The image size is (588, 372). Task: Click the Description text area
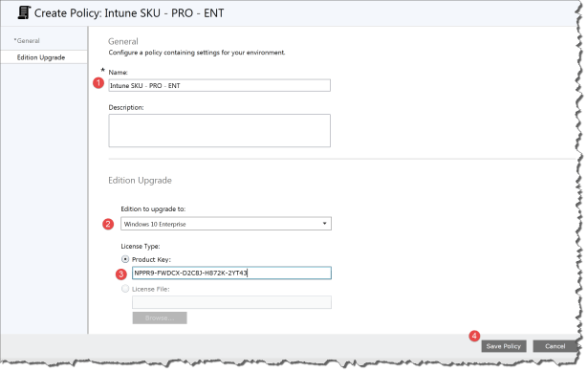coord(219,130)
